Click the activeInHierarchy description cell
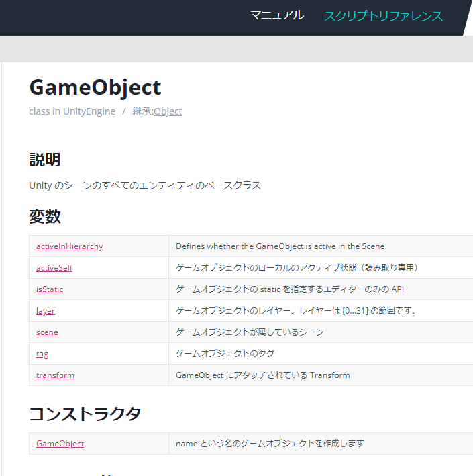The image size is (473, 476). pyautogui.click(x=321, y=246)
